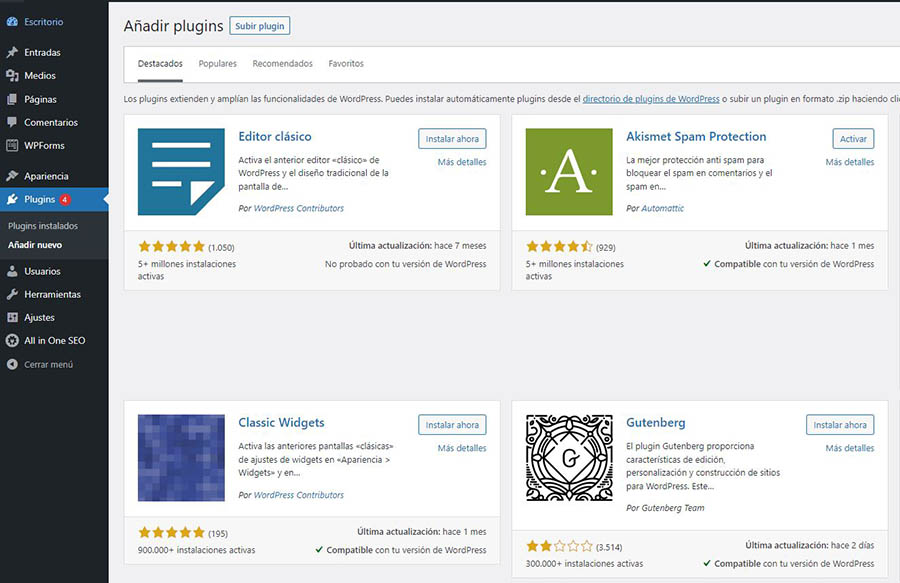Click the All in One SEO gear icon
The height and width of the screenshot is (583, 900).
(x=12, y=341)
